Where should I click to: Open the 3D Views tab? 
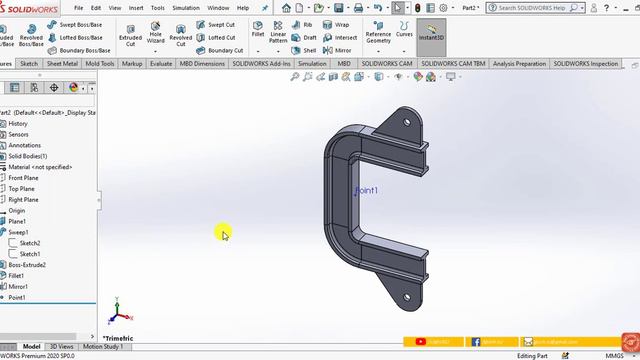pos(61,347)
